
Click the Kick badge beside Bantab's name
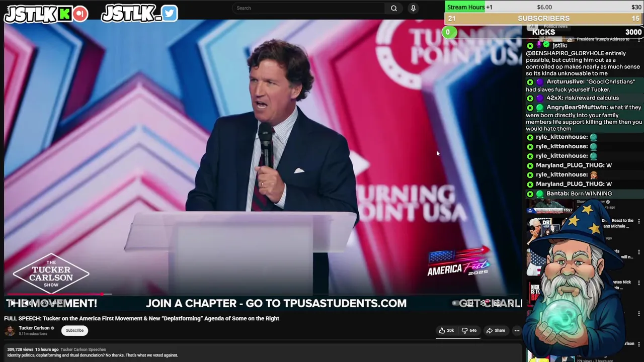530,194
